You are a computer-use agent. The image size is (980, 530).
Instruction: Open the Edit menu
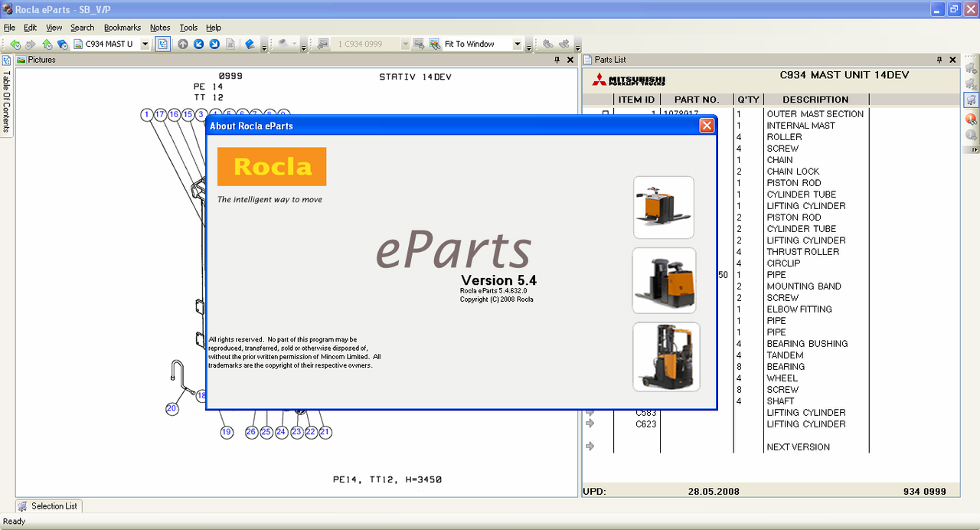pyautogui.click(x=30, y=28)
